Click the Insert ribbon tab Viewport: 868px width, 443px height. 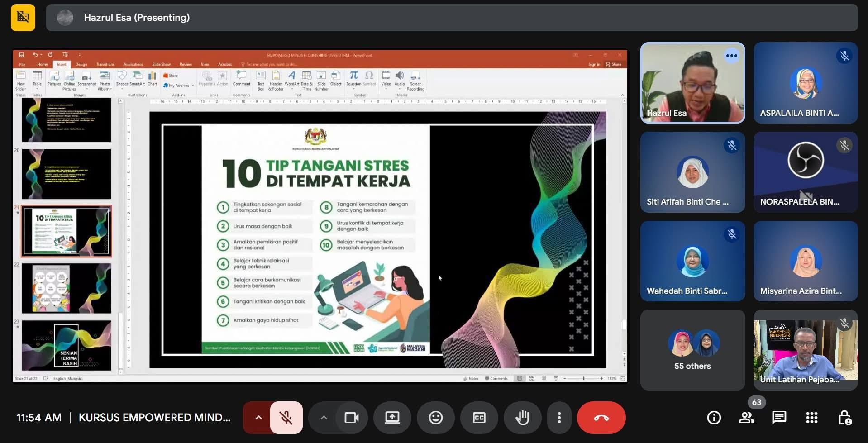coord(62,64)
